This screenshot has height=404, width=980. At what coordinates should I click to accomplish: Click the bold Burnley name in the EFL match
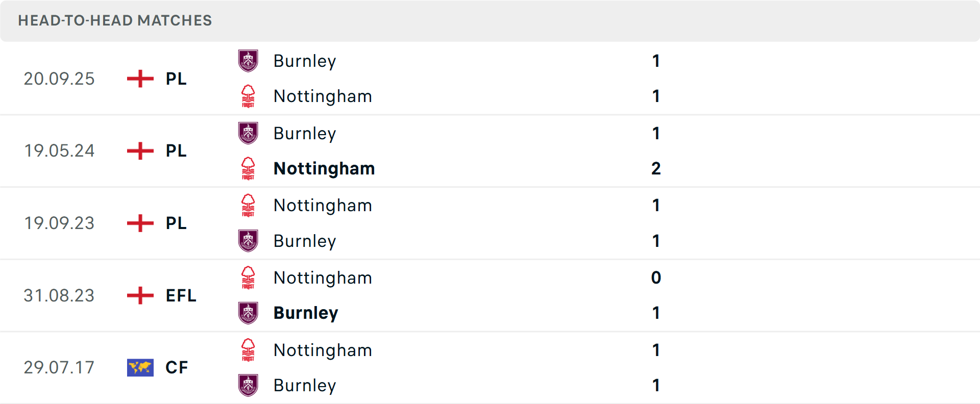306,313
